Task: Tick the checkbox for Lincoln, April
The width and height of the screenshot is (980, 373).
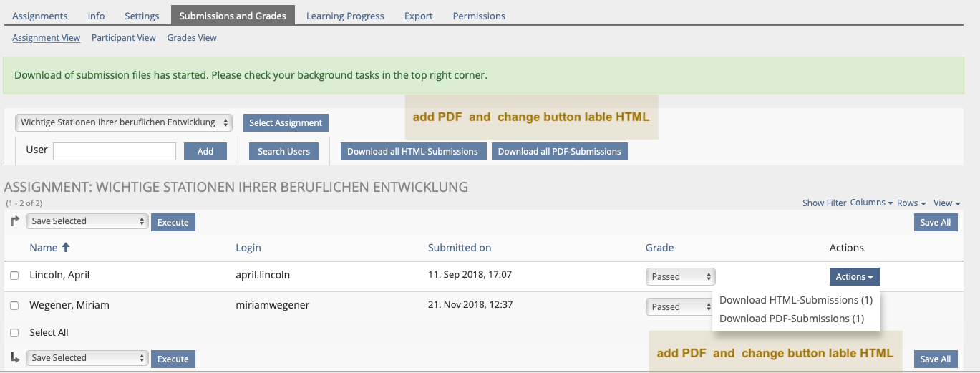Action: pos(14,276)
